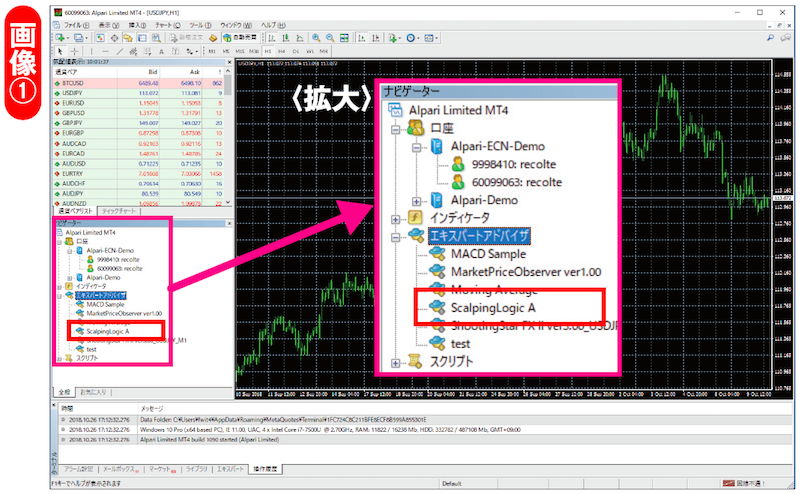800x494 pixels.
Task: Open the Profiles toolbar icon
Action: [x=78, y=38]
